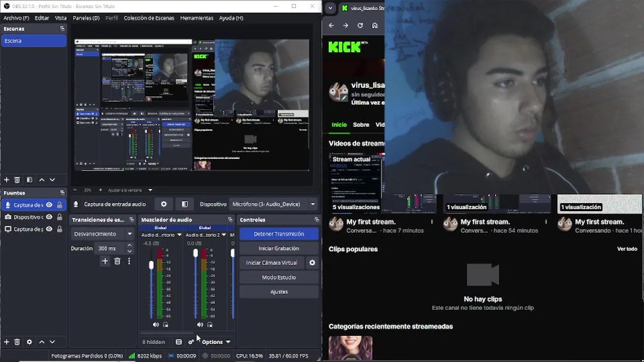
Task: Hide the Captura de p source
Action: pos(49,229)
